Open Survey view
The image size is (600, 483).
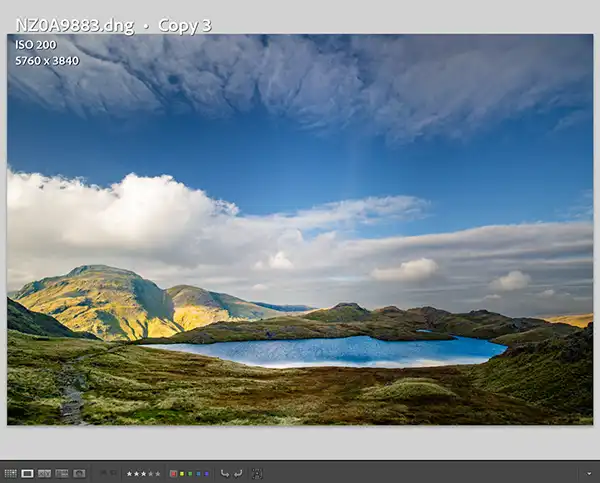coord(62,474)
